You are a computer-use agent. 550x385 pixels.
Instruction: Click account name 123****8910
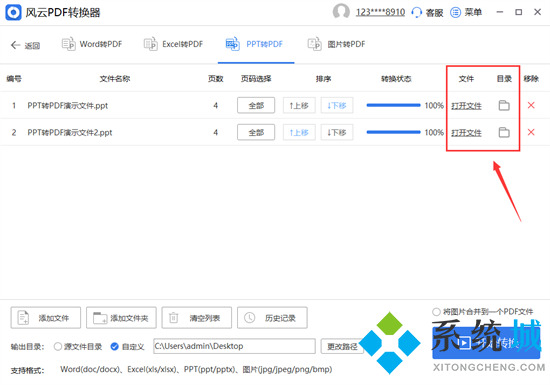tap(380, 12)
